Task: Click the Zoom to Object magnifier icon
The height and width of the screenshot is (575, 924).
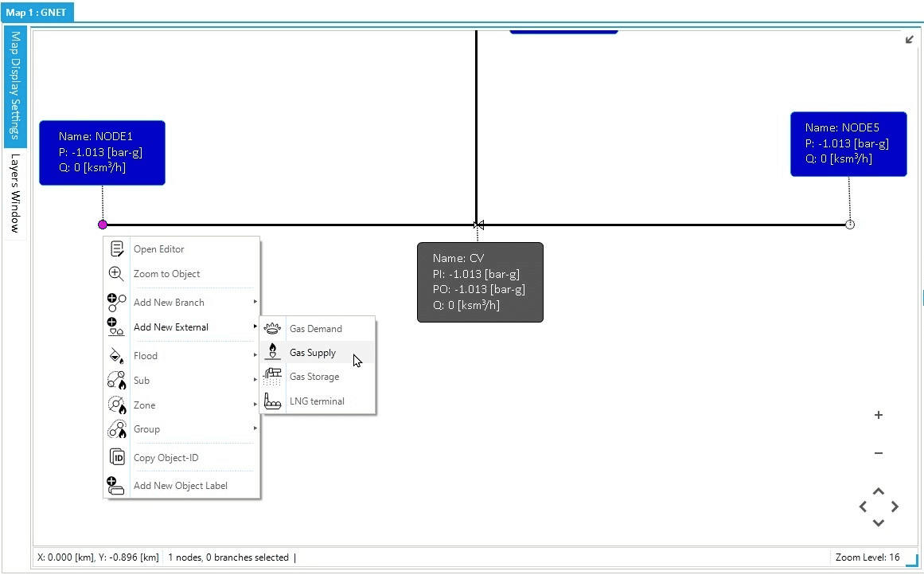Action: tap(117, 274)
